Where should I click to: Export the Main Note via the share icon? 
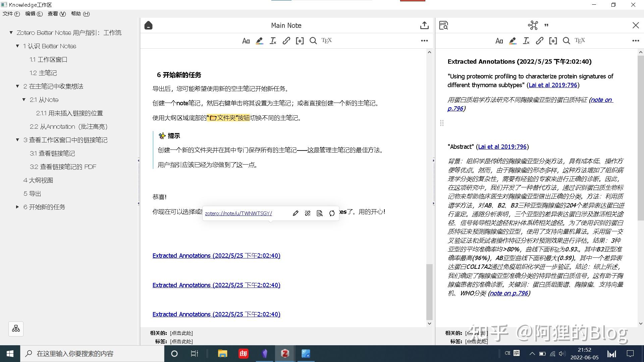[425, 25]
